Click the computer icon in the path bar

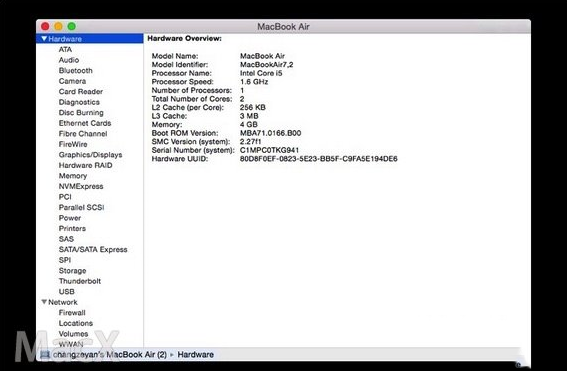45,355
